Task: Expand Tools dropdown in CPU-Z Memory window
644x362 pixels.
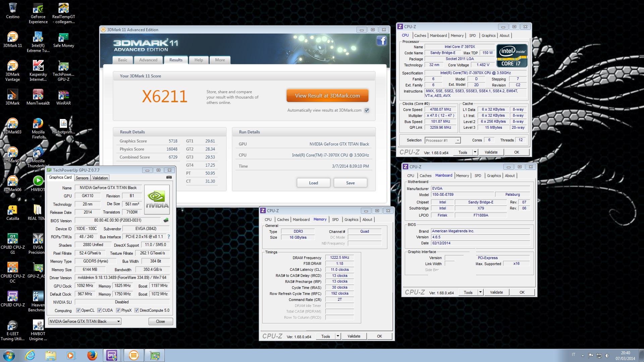Action: [x=338, y=336]
